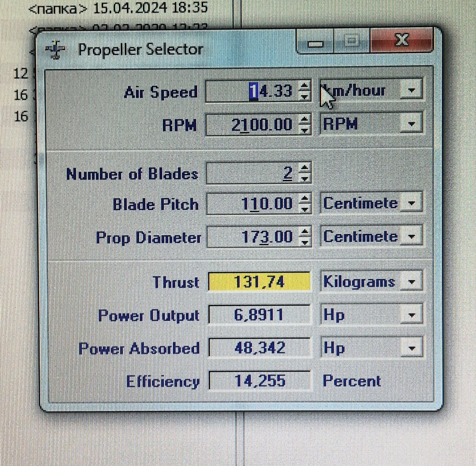Minimize the Propeller Selector window
Screen dimensions: 476x466
pos(315,43)
